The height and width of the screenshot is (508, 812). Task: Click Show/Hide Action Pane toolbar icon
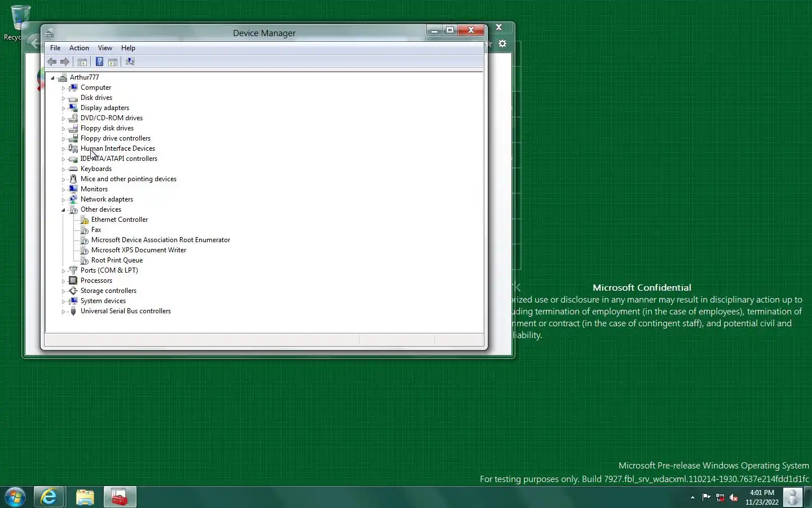113,62
